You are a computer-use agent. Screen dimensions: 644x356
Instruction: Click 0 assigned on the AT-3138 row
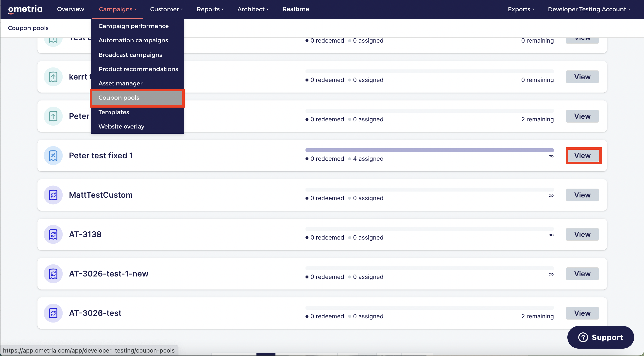368,238
